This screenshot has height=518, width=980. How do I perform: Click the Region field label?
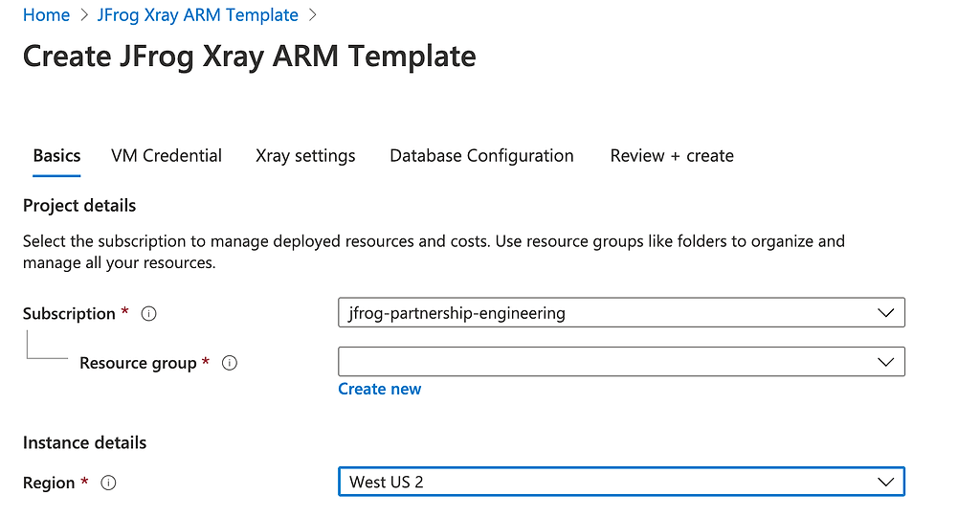[49, 483]
